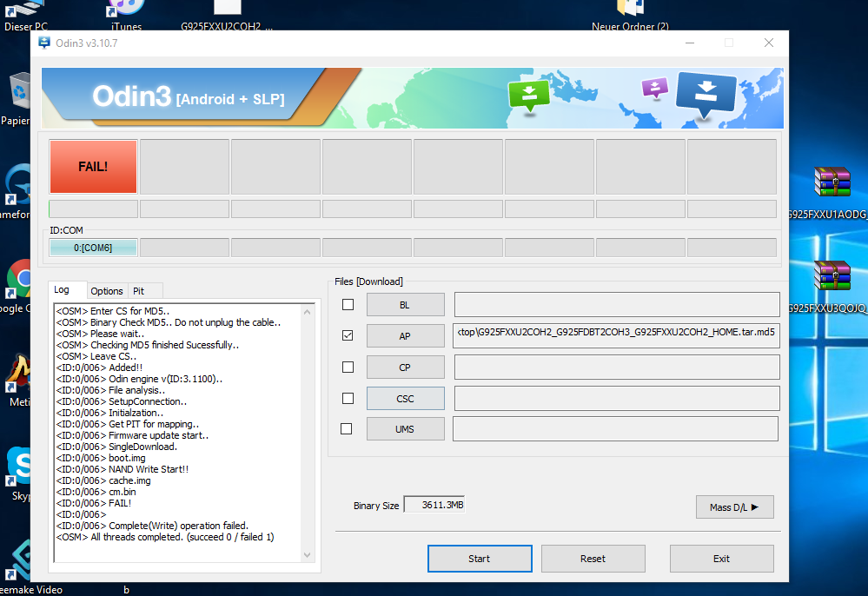Tick the CP file checkbox
This screenshot has height=596, width=868.
click(x=348, y=367)
